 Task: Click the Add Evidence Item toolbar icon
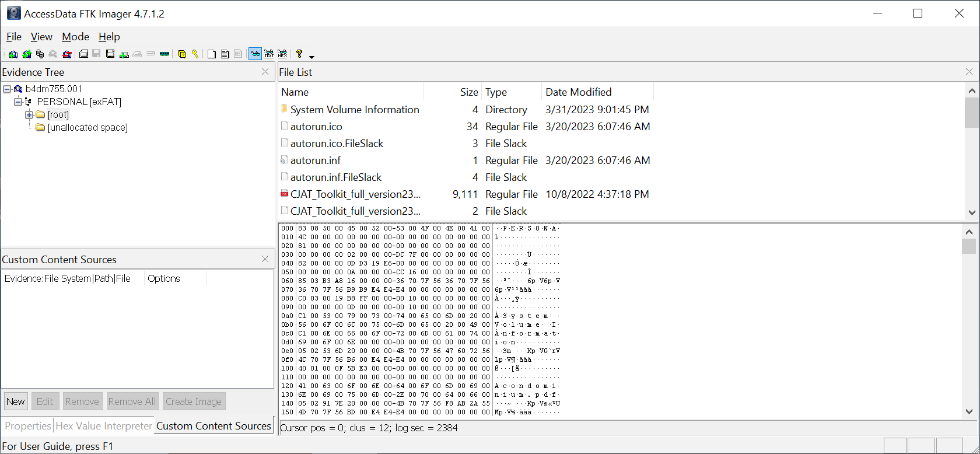pyautogui.click(x=13, y=54)
